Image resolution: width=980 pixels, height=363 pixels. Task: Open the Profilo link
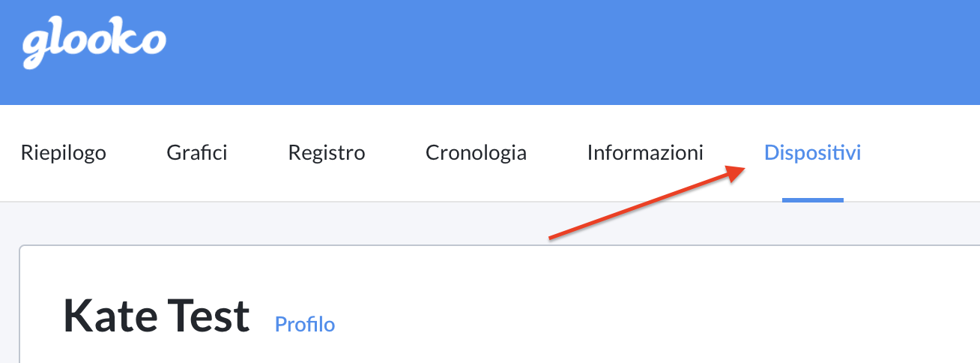click(305, 324)
